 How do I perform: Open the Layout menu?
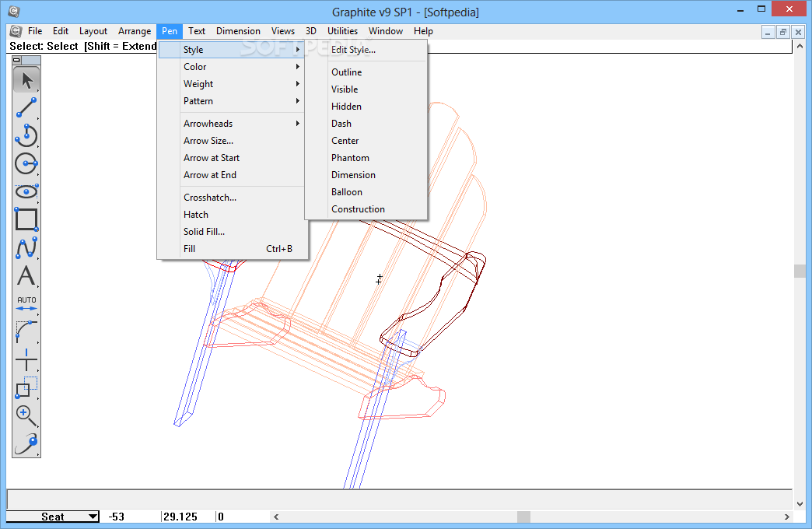93,31
